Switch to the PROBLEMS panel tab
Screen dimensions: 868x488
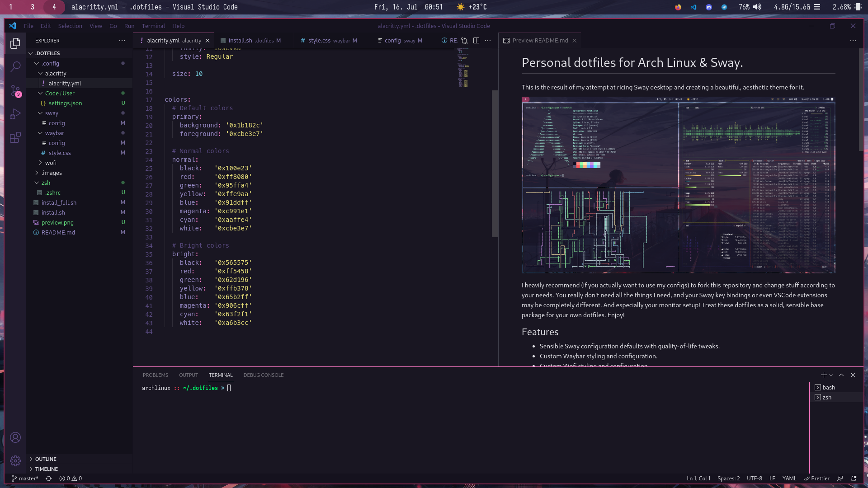tap(155, 375)
